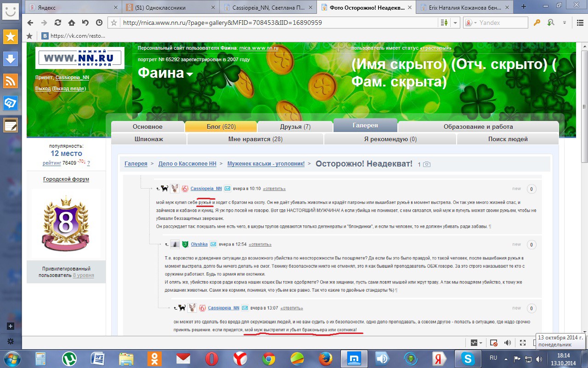
Task: Click the split-screen icon in address bar
Action: (x=444, y=23)
